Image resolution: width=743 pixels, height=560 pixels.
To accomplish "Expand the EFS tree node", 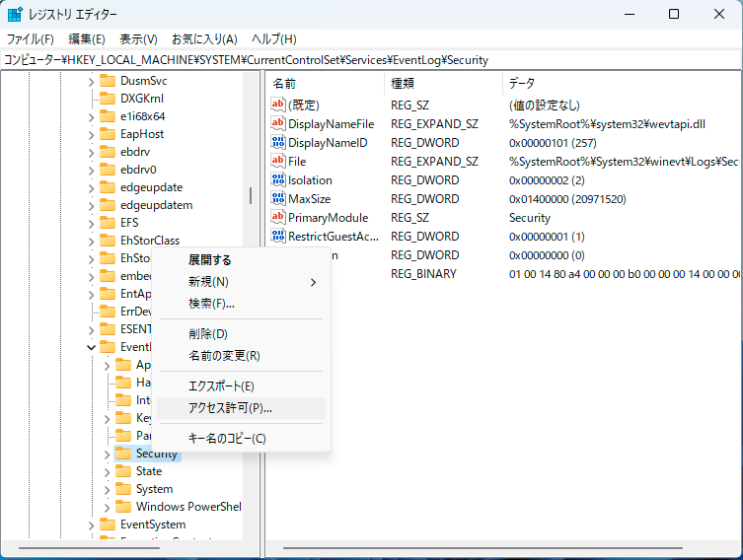I will 91,223.
